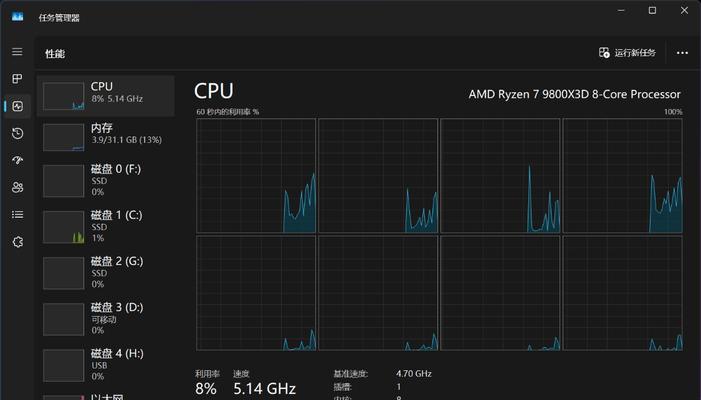This screenshot has width=701, height=400.
Task: Select Disk 1 (C:) in sidebar
Action: click(x=106, y=227)
